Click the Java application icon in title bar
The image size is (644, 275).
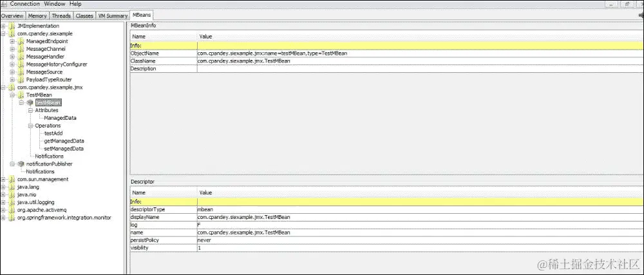tap(4, 4)
